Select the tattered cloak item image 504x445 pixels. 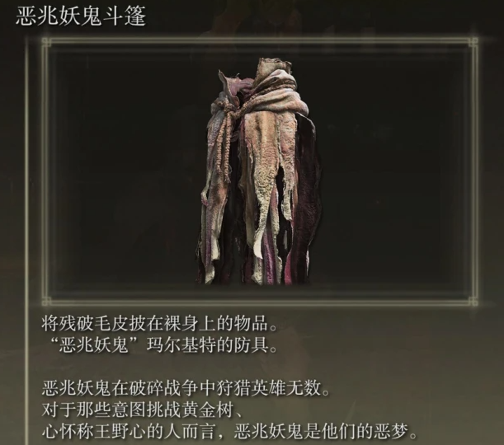pos(259,171)
